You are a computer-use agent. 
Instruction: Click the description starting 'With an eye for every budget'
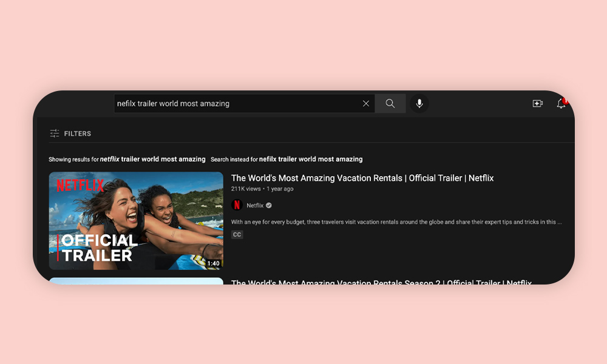coord(396,221)
